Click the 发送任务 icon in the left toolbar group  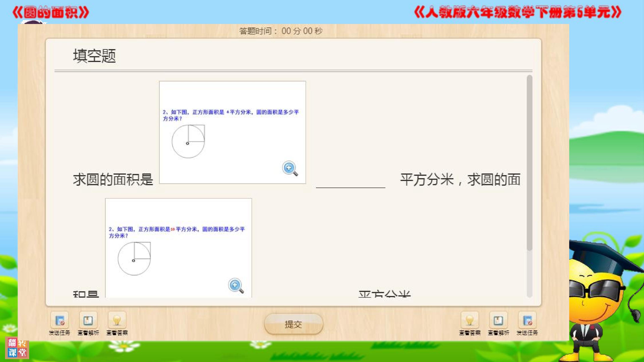point(60,321)
